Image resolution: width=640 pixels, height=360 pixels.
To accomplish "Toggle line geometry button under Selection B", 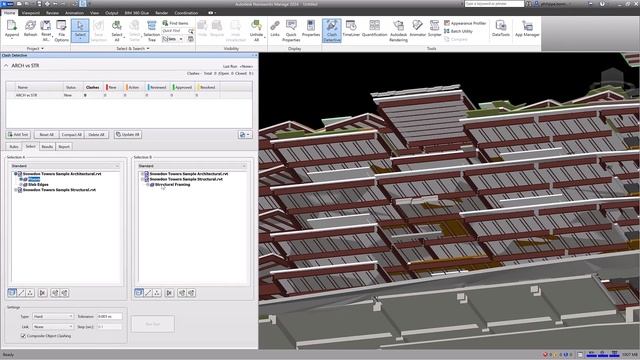I will [148, 293].
